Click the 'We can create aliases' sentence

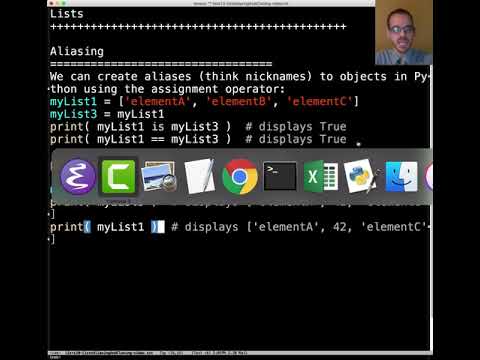(x=240, y=83)
